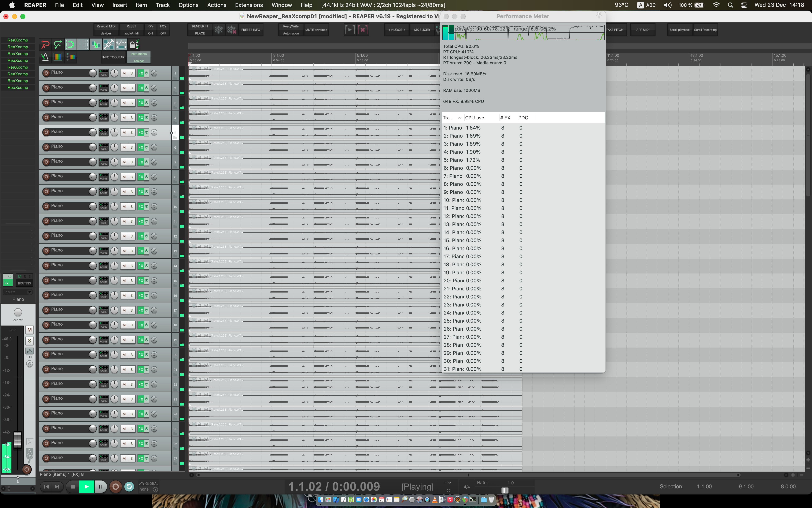
Task: Toggle the dotted grid lines icon
Action: (83, 44)
